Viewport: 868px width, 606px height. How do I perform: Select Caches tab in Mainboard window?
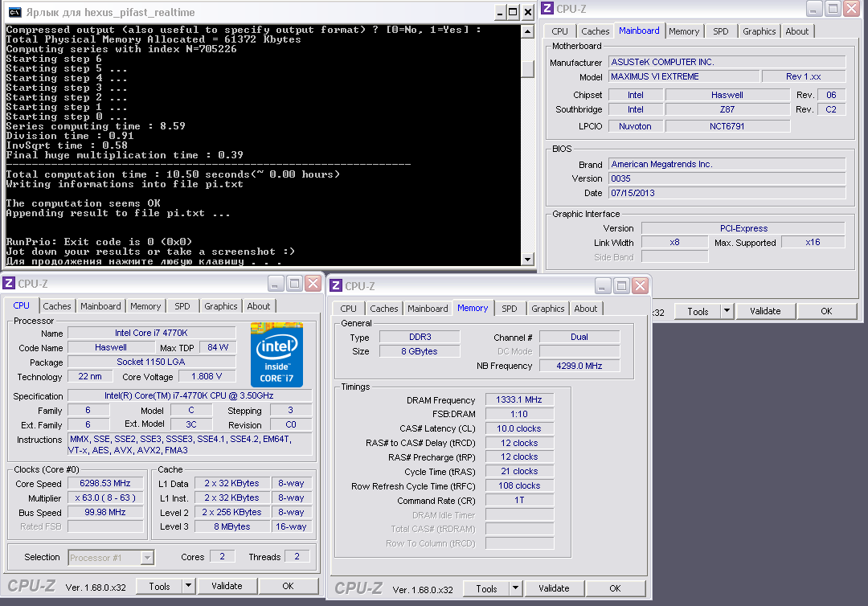tap(595, 31)
